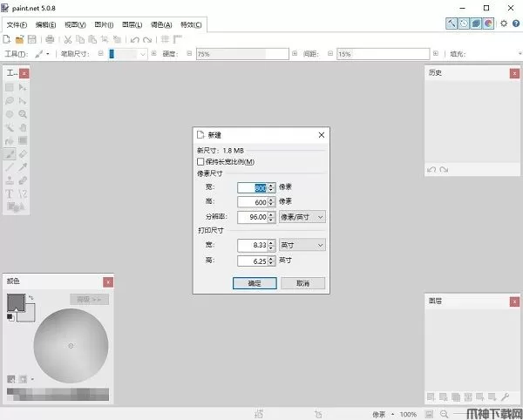The height and width of the screenshot is (420, 523).
Task: Select the Gradient tool
Action: pos(23,140)
